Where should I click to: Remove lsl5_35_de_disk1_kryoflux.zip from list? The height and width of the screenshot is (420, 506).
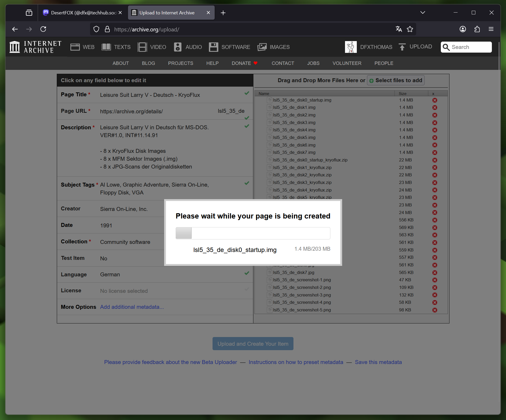click(x=435, y=167)
